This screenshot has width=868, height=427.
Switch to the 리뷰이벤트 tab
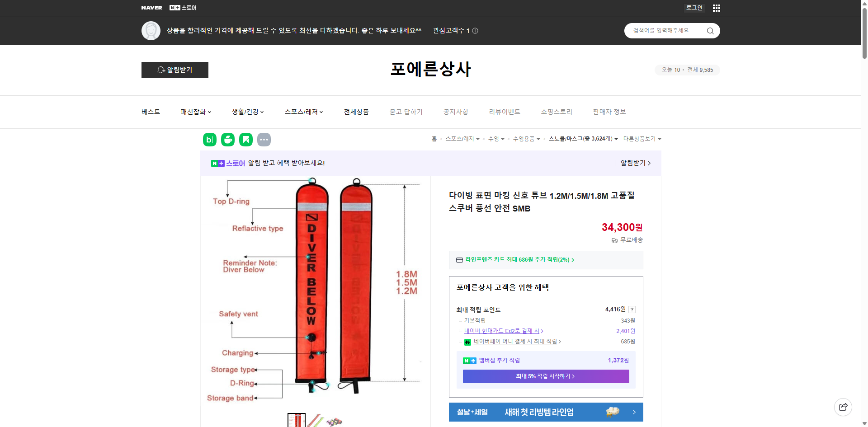(505, 112)
